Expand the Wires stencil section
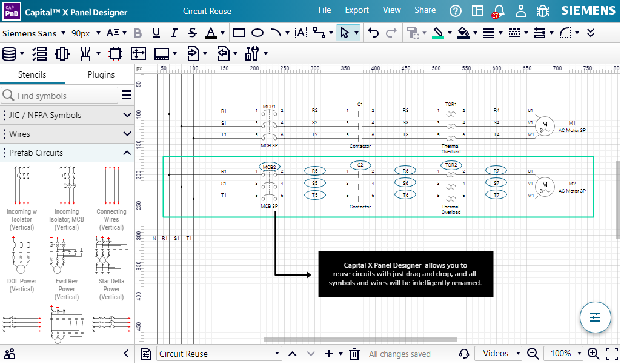The image size is (621, 364). tap(67, 134)
